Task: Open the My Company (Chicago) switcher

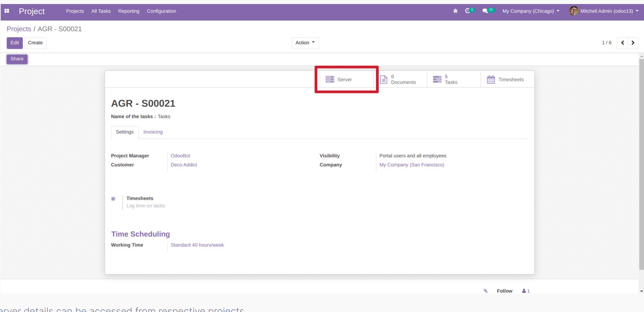Action: (x=531, y=11)
